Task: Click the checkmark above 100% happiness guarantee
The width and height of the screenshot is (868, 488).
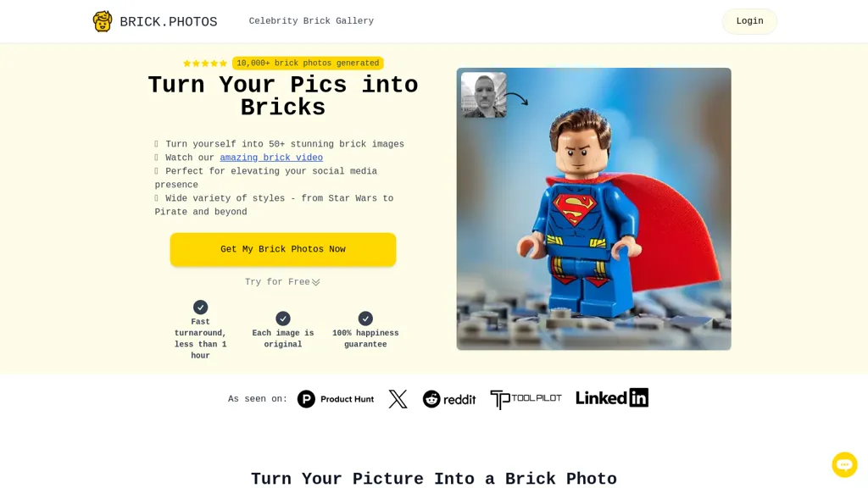Action: 365,319
